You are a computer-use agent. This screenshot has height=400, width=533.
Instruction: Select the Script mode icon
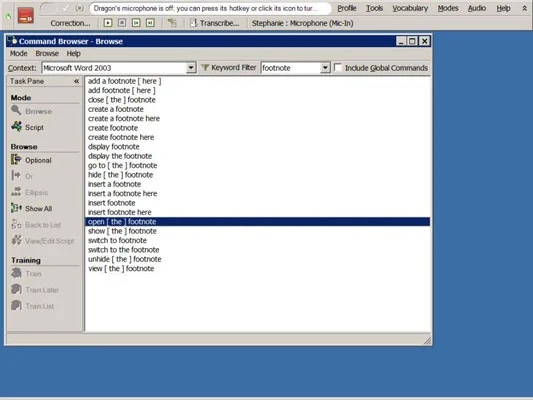(x=16, y=126)
